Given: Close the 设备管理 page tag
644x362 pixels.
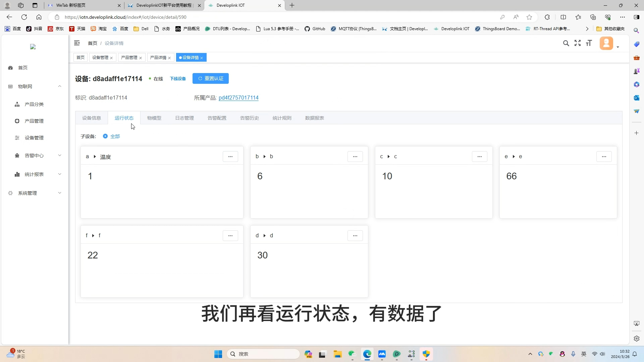Looking at the screenshot, I should [x=111, y=58].
